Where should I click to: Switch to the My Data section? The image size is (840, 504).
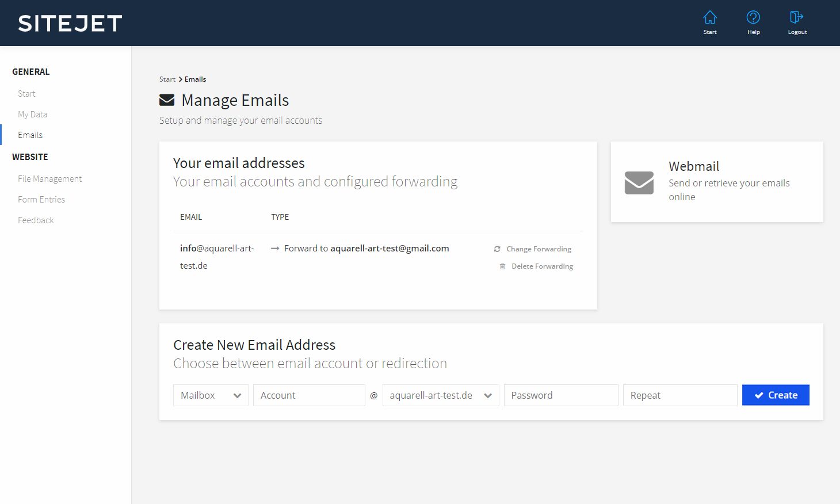point(32,114)
